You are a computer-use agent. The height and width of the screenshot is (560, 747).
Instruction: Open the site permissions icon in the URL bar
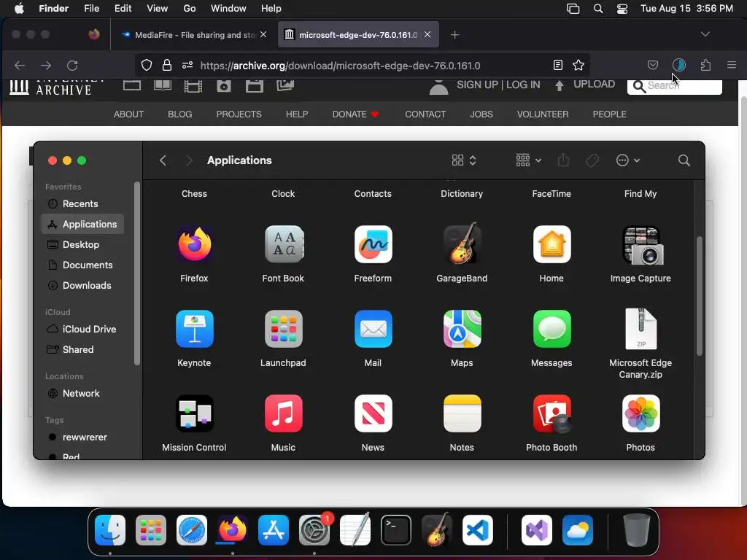coord(187,65)
